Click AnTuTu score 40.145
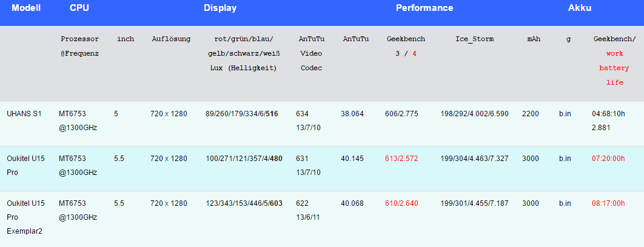 point(352,159)
